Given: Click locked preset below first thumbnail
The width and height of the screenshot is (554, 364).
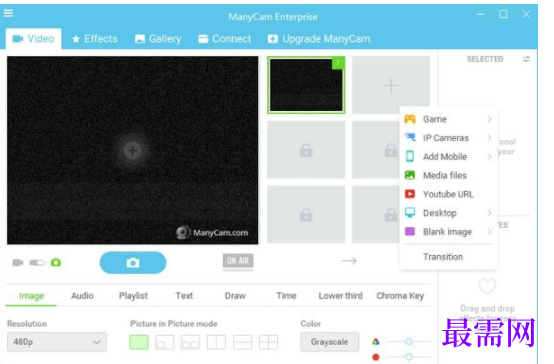Looking at the screenshot, I should tap(306, 150).
